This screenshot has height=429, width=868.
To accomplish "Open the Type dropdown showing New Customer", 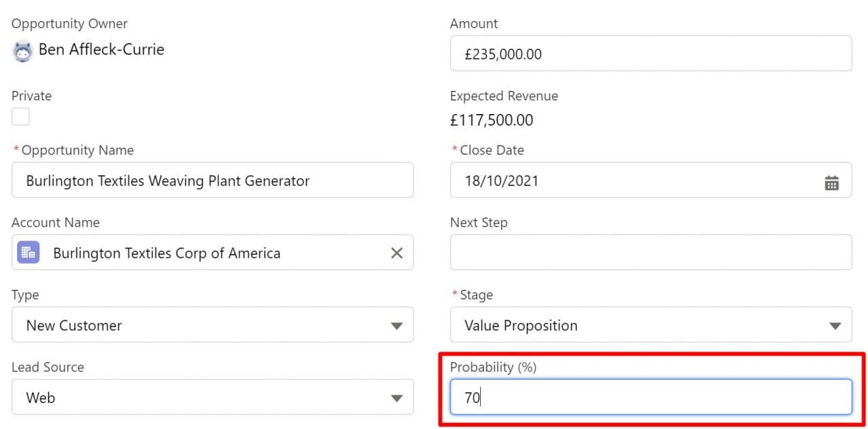I will (397, 325).
